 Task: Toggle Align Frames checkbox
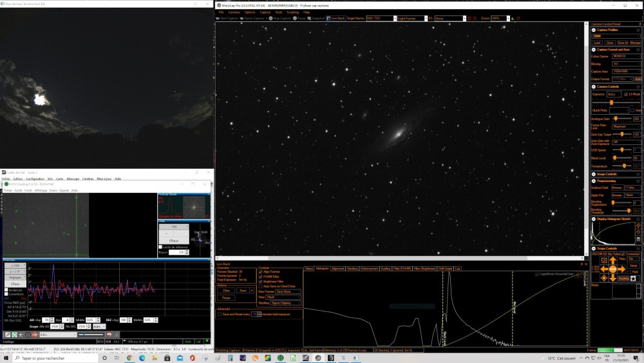coord(260,271)
